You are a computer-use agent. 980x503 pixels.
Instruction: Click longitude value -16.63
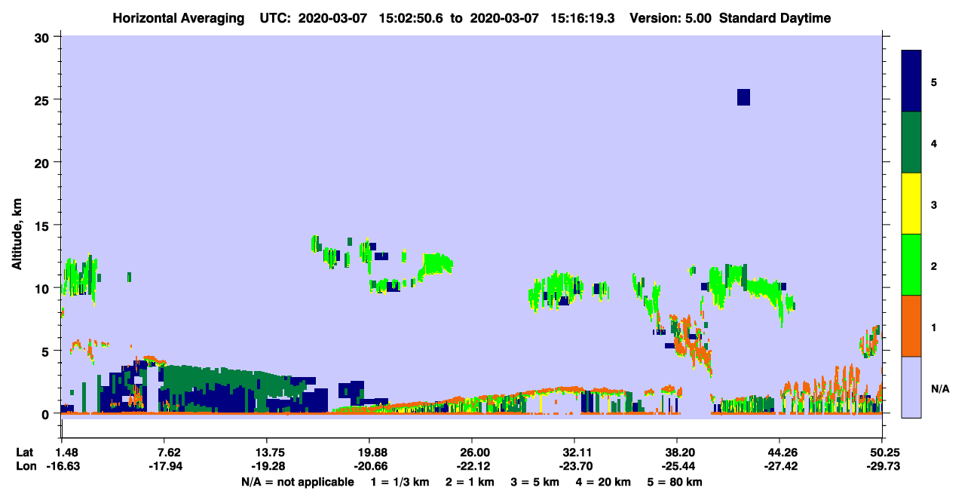62,466
